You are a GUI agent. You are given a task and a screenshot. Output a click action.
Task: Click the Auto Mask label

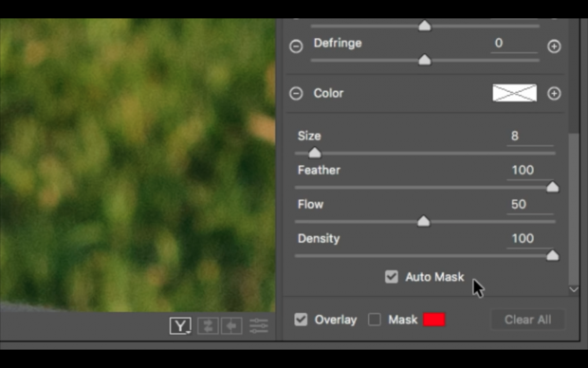point(434,277)
